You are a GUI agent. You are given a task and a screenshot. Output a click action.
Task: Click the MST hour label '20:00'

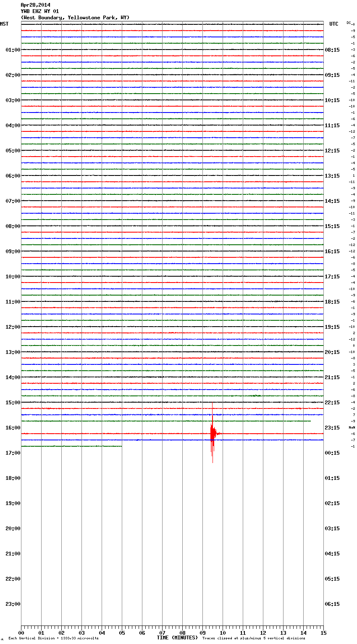point(13,529)
